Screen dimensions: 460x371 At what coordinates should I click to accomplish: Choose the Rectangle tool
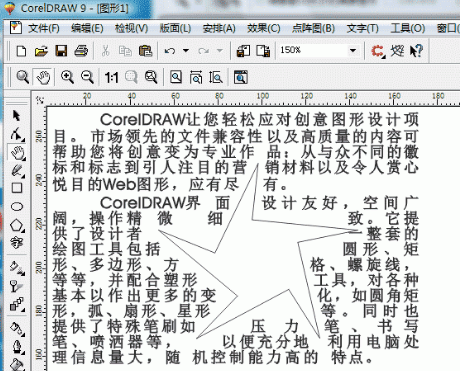[17, 188]
